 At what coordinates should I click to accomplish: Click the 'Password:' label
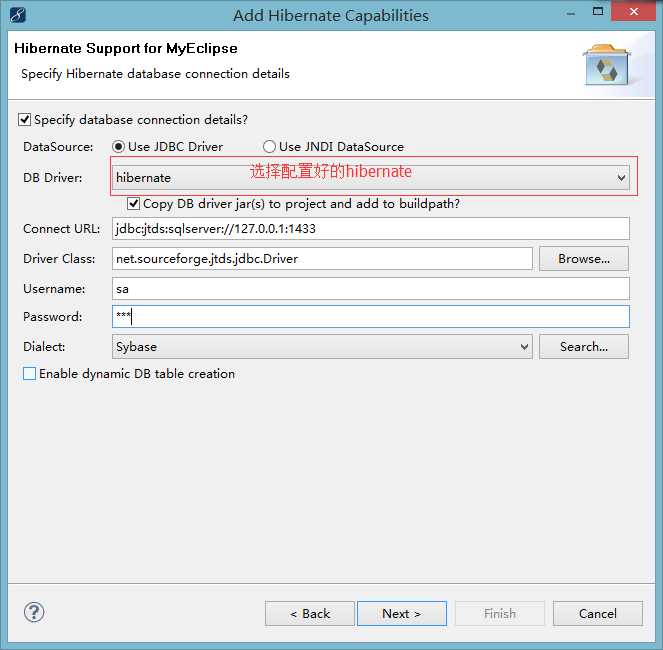tap(52, 317)
